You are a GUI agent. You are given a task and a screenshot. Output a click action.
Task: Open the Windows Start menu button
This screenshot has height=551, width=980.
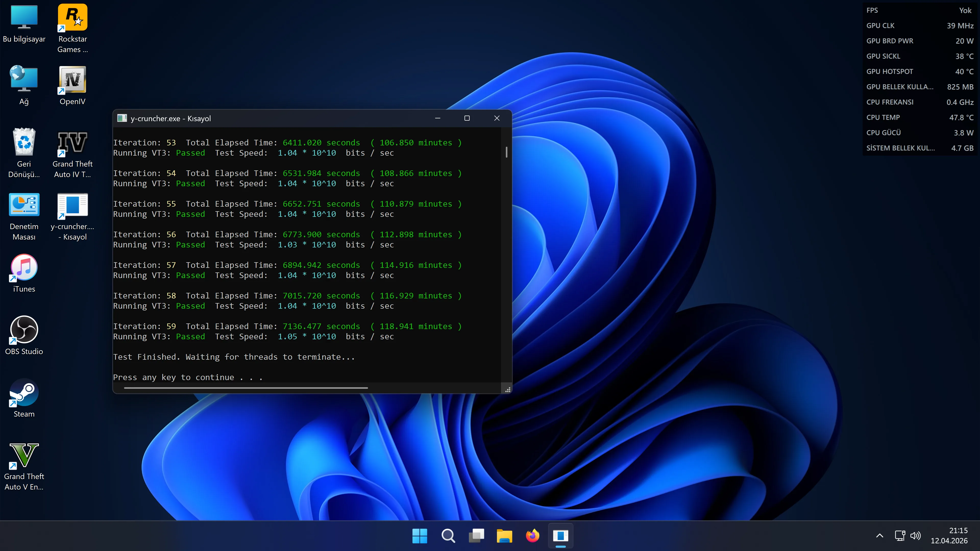(420, 536)
